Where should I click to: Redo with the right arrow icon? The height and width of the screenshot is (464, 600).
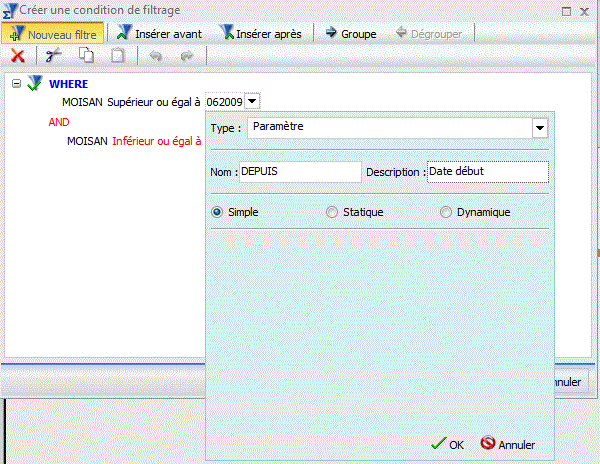187,56
